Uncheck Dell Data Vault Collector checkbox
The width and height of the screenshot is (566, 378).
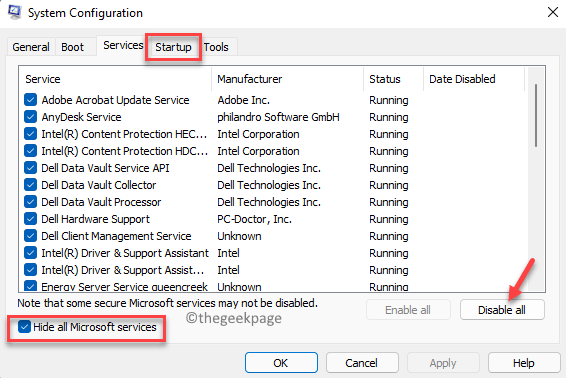[30, 184]
